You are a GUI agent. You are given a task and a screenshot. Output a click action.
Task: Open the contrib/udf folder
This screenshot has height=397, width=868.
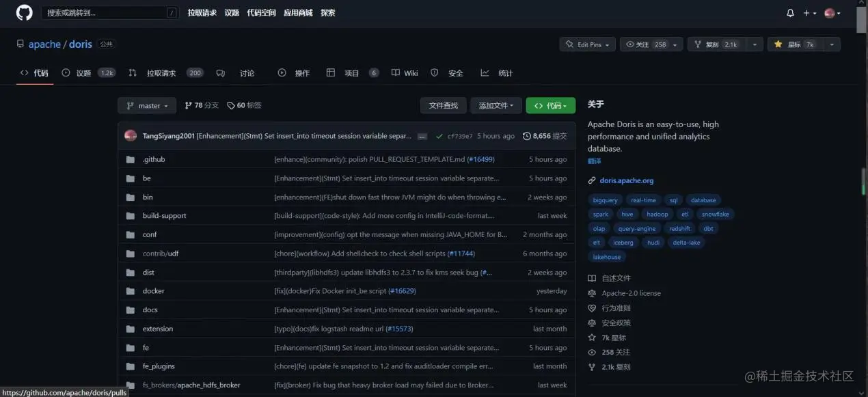tap(161, 254)
